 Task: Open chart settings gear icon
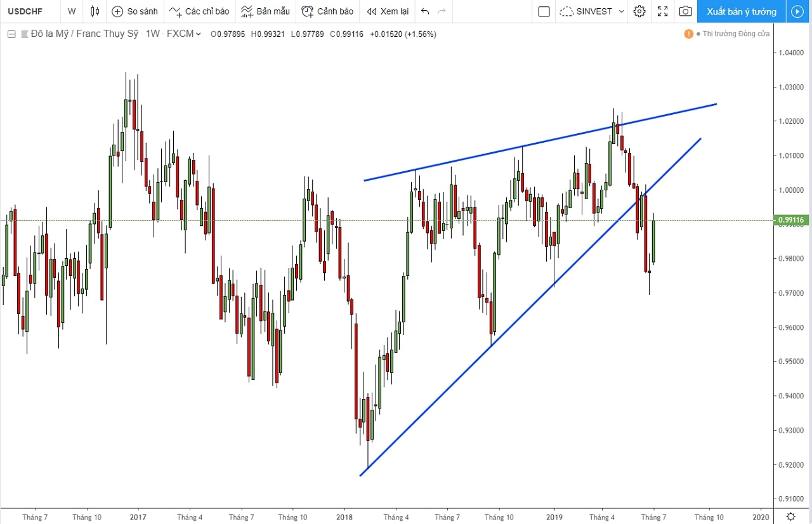tap(639, 11)
